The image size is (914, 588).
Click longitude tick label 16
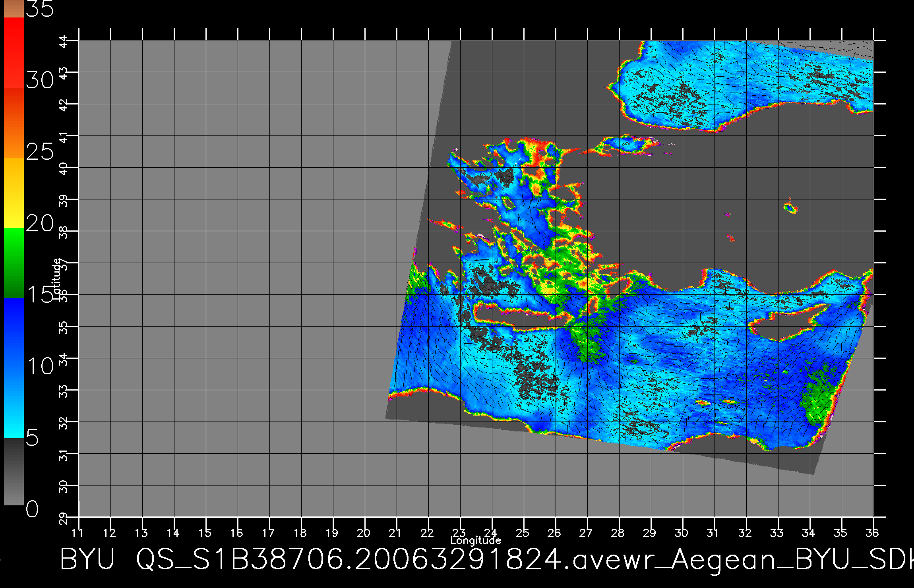236,533
